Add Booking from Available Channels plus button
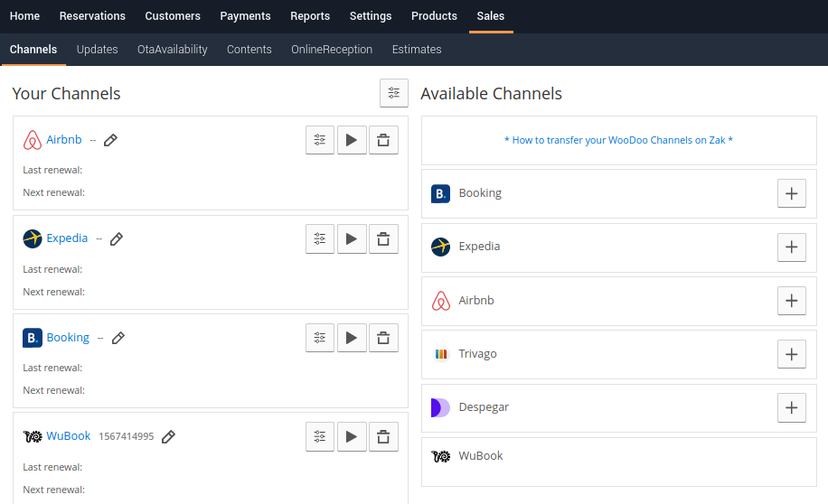Screen dimensions: 828x504 point(792,193)
